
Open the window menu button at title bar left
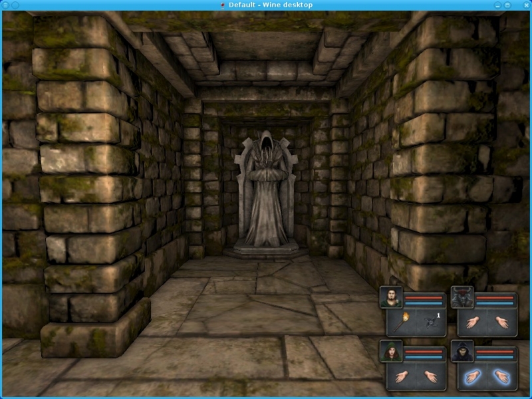(x=5, y=5)
